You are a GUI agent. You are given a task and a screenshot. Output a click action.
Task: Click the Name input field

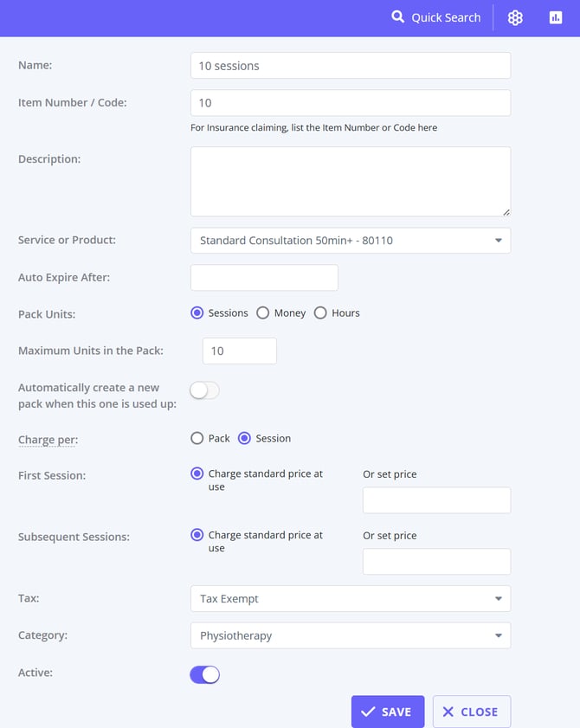[x=350, y=66]
